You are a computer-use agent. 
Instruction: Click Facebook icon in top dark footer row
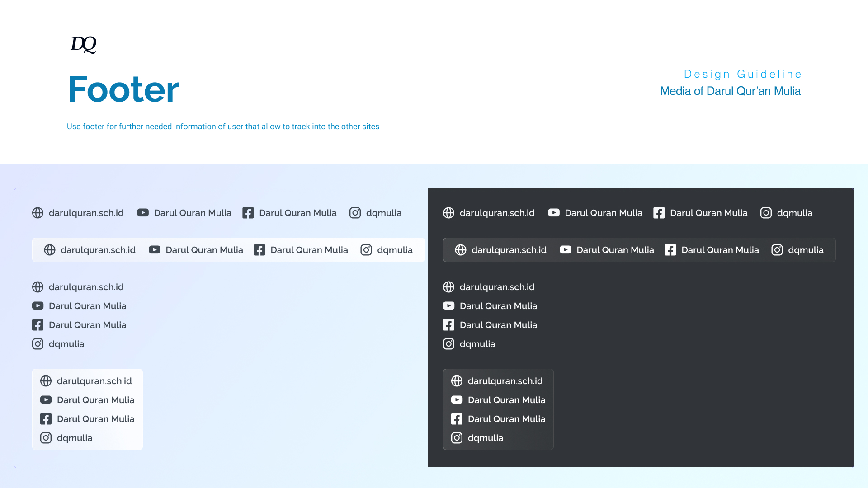click(x=659, y=213)
